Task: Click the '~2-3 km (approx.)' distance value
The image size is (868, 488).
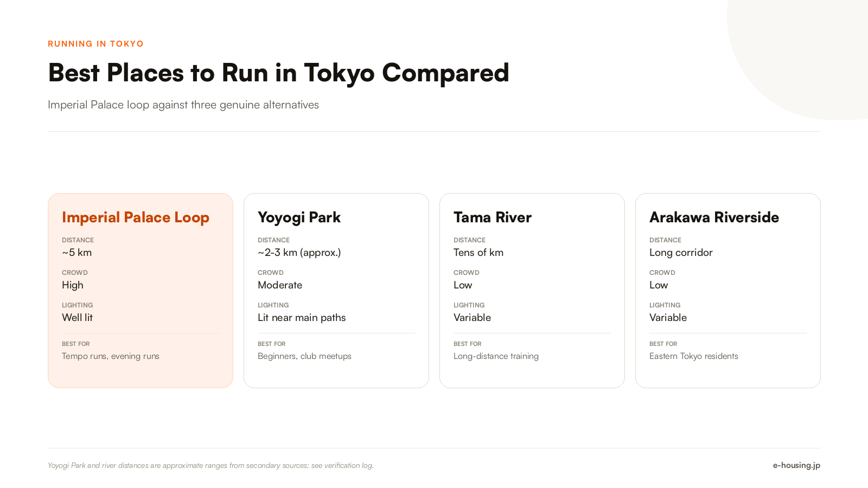Action: click(299, 253)
